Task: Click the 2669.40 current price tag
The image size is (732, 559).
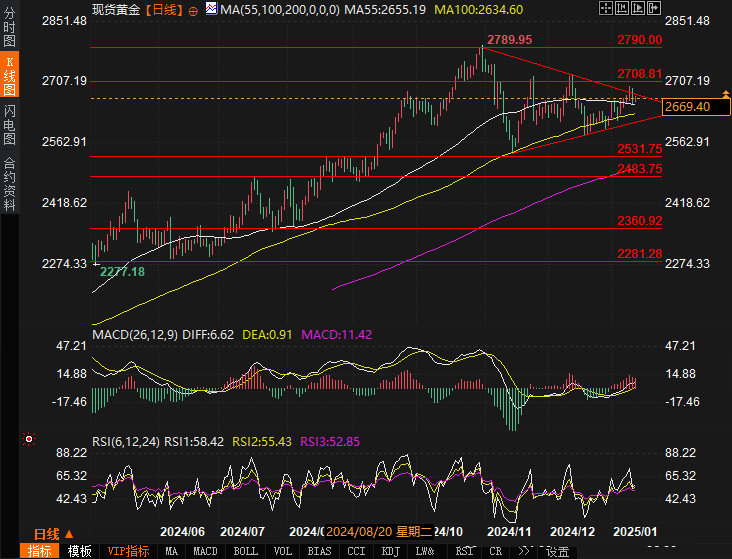Action: [694, 106]
